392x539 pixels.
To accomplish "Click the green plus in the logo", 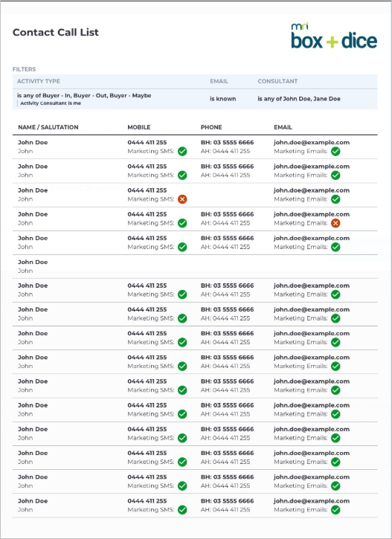I will [x=332, y=42].
